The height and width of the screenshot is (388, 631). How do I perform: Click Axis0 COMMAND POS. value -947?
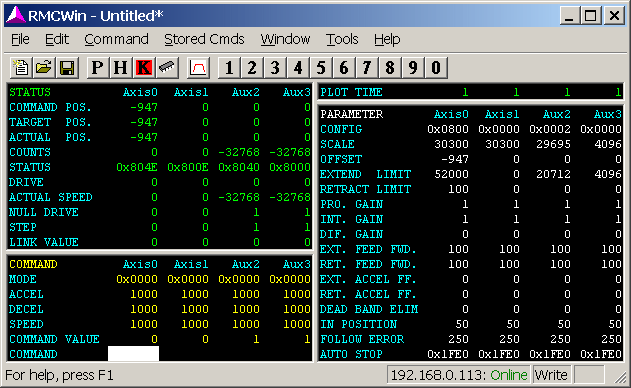(144, 107)
